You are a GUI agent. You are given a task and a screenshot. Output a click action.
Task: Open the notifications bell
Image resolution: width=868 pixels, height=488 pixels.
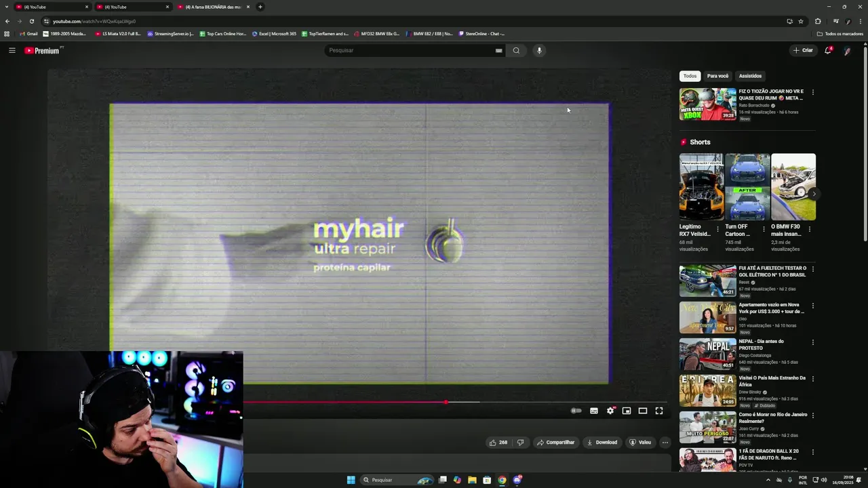[828, 50]
